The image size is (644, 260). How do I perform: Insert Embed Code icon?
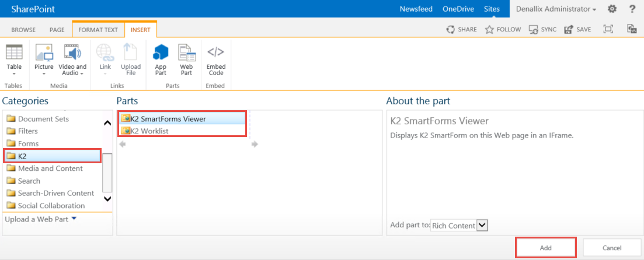(x=216, y=54)
